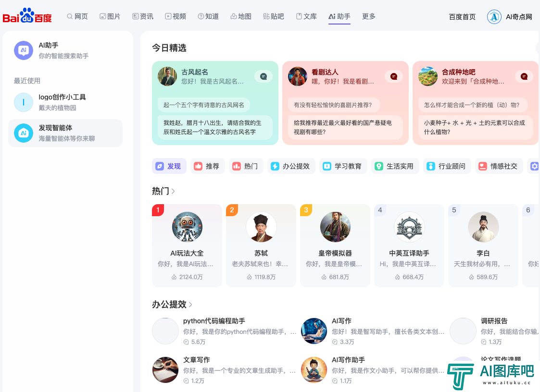Image resolution: width=540 pixels, height=392 pixels.
Task: Go to the 文库 tab
Action: [306, 16]
